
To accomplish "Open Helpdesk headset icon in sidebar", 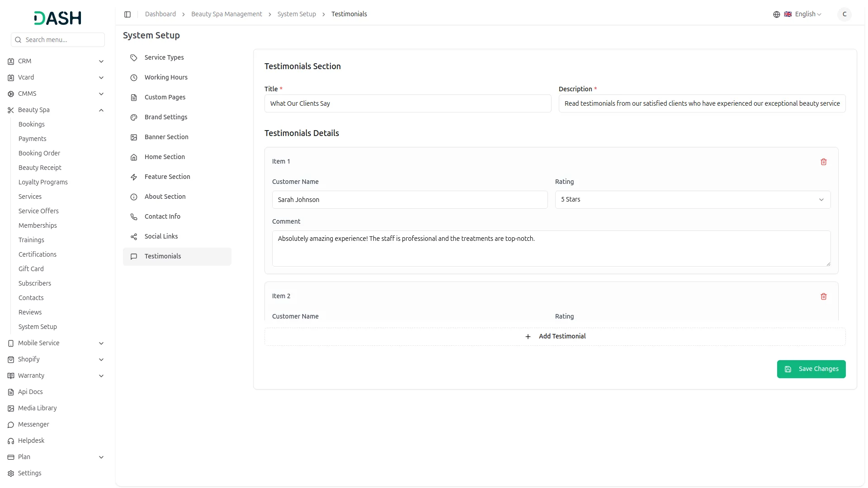I will tap(11, 441).
